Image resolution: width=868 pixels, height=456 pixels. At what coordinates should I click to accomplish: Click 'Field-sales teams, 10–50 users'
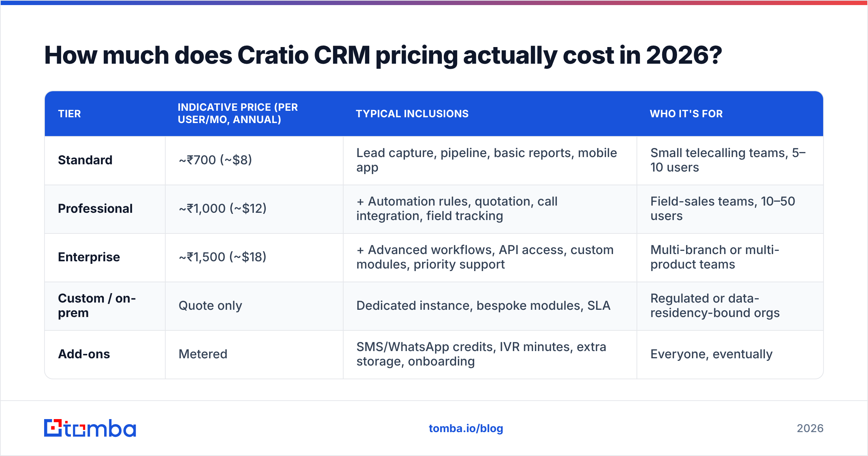tap(723, 208)
